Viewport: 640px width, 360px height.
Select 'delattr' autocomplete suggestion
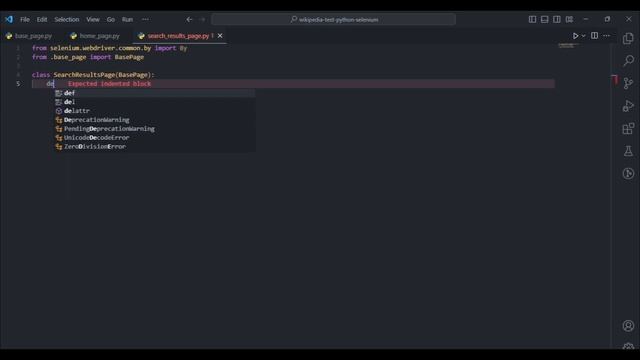point(155,111)
